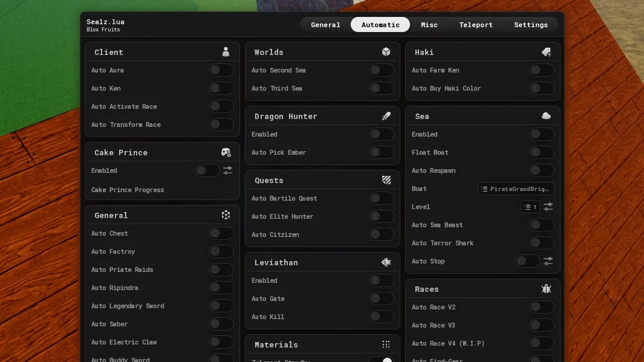Switch on Auto Bartilo Quest

[381, 198]
